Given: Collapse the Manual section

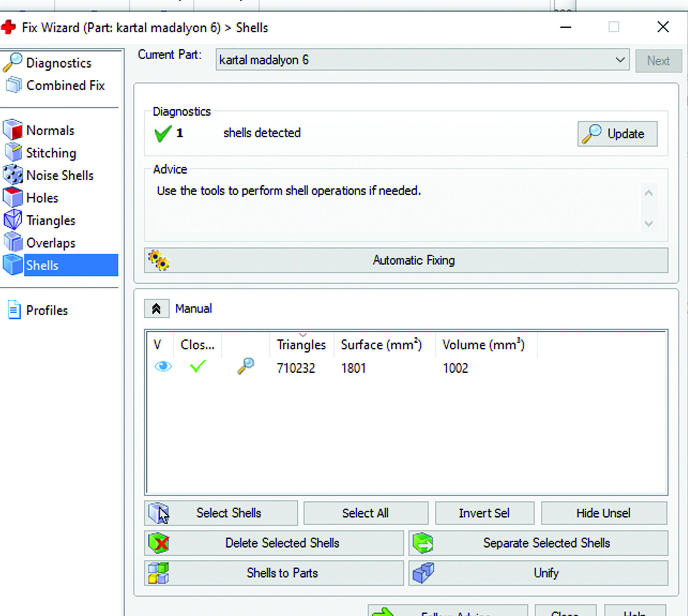Looking at the screenshot, I should pos(156,308).
